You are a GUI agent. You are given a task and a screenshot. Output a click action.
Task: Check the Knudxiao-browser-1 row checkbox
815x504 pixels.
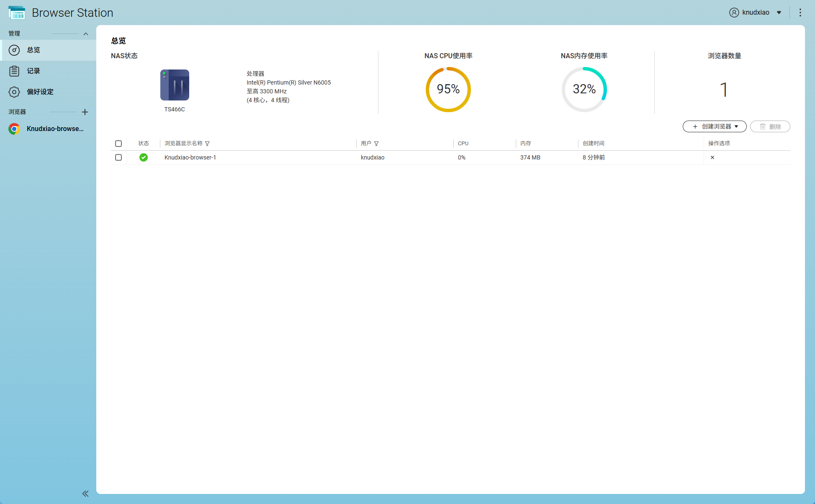118,157
